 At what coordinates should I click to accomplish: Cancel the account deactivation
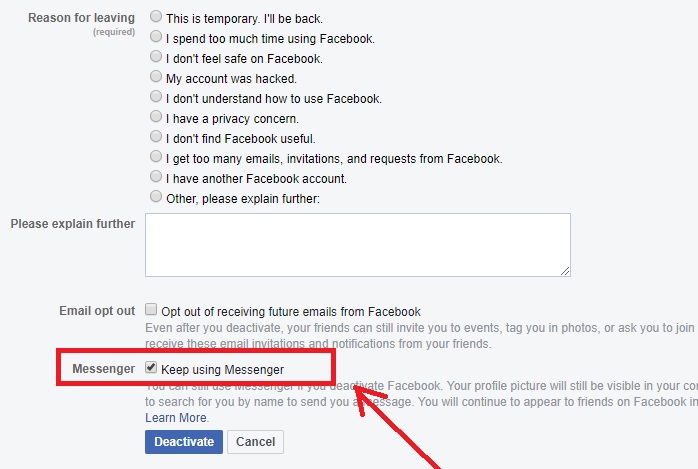pos(255,442)
